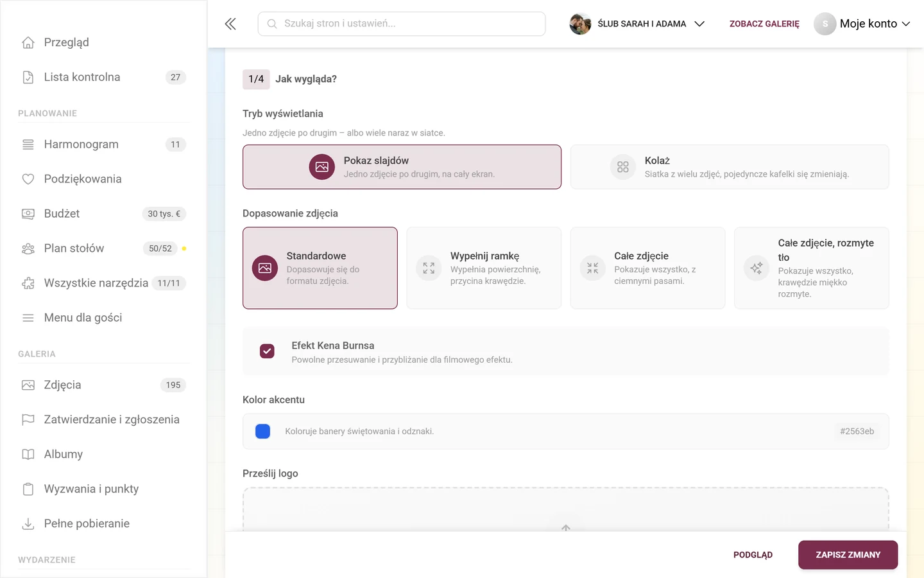
Task: Click the Podgląd button
Action: tap(753, 555)
